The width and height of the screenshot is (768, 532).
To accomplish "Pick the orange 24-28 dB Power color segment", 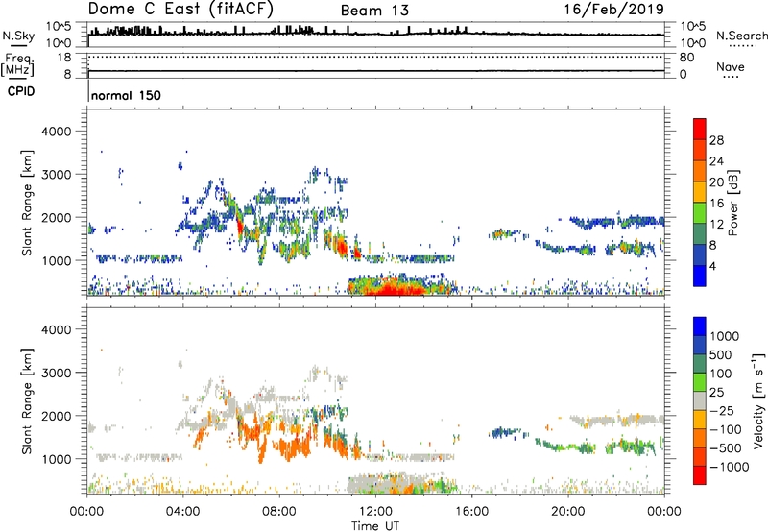I will click(700, 150).
